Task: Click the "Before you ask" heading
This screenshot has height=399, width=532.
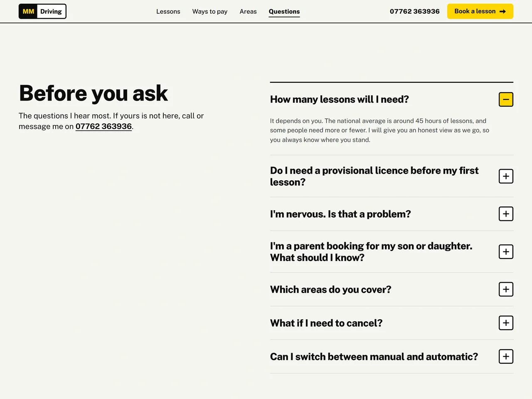Action: (94, 93)
